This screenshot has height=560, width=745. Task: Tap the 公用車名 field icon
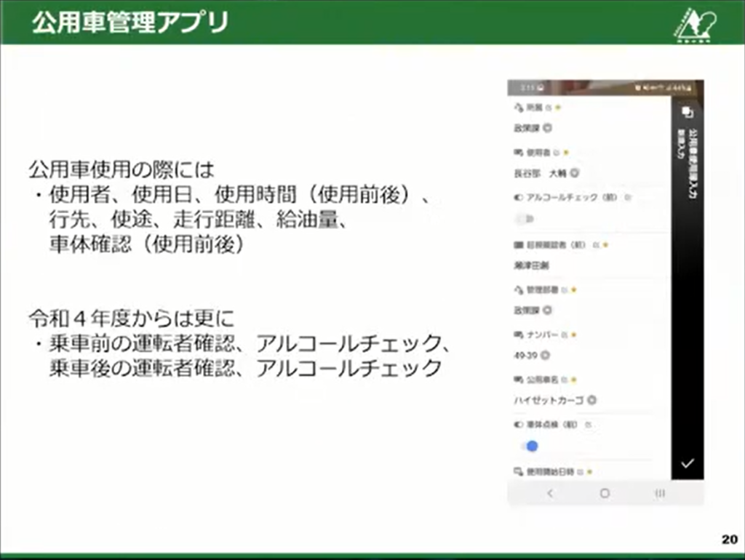click(519, 380)
